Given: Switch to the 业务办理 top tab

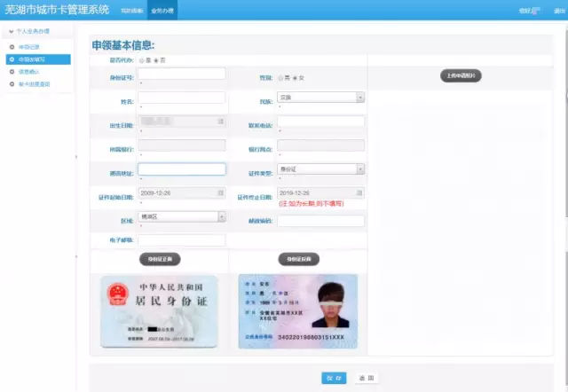Looking at the screenshot, I should pos(162,11).
